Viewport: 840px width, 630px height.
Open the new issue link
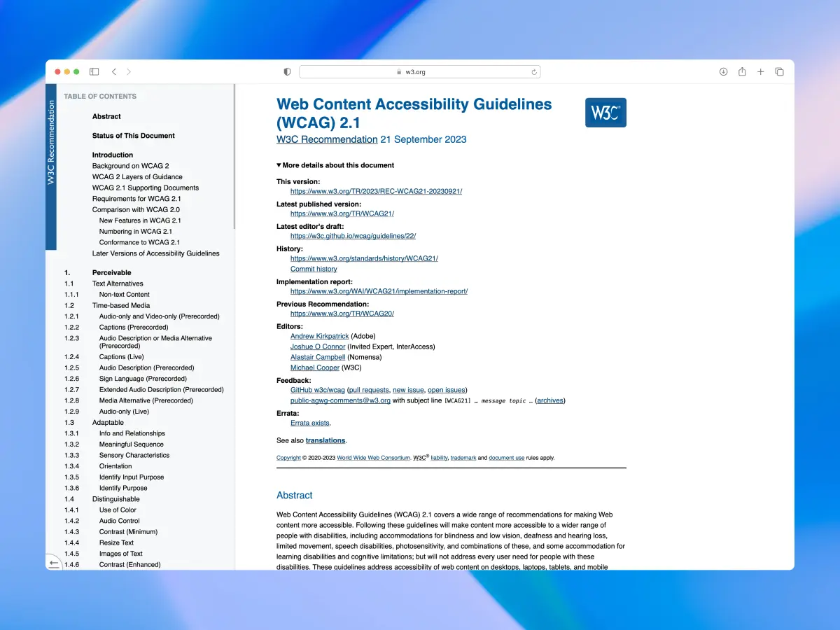pos(408,390)
